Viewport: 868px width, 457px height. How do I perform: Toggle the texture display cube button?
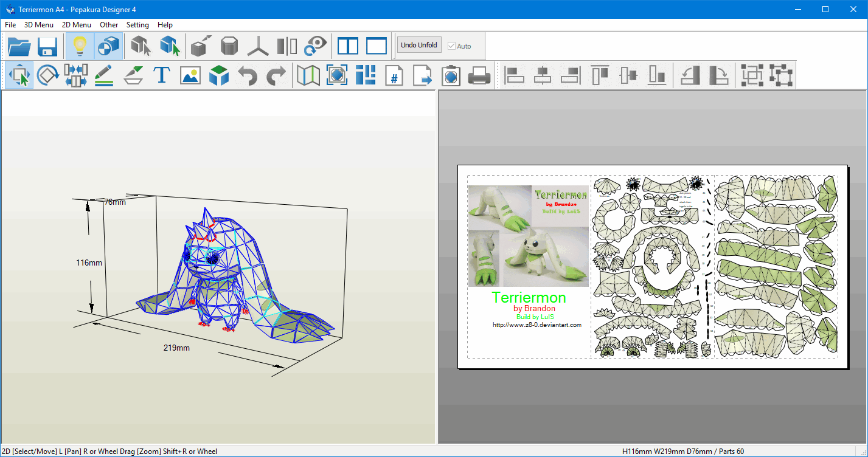108,46
